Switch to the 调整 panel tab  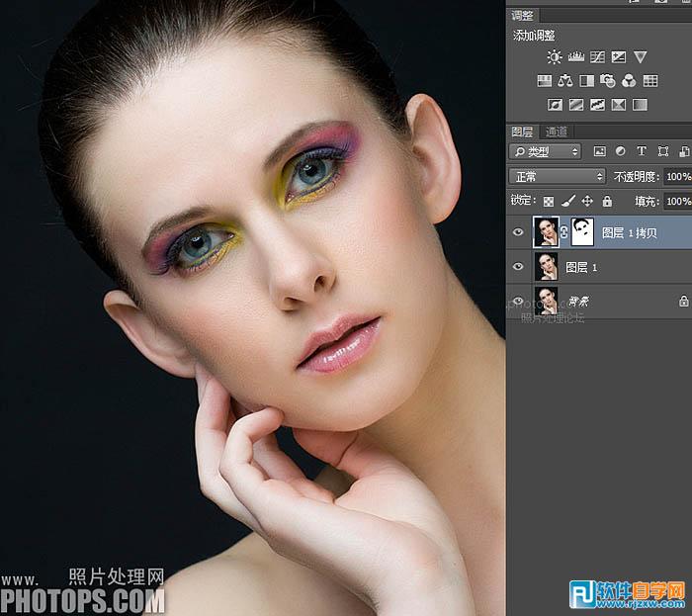[523, 16]
